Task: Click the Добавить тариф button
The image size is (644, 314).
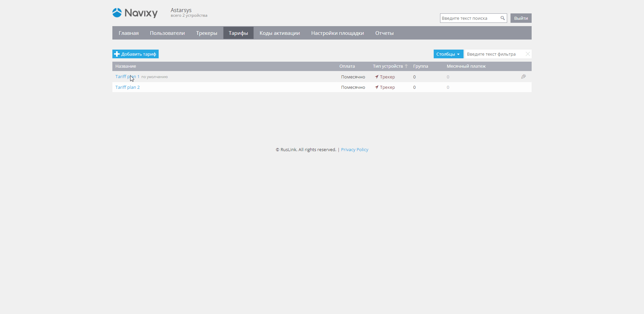Action: click(136, 54)
